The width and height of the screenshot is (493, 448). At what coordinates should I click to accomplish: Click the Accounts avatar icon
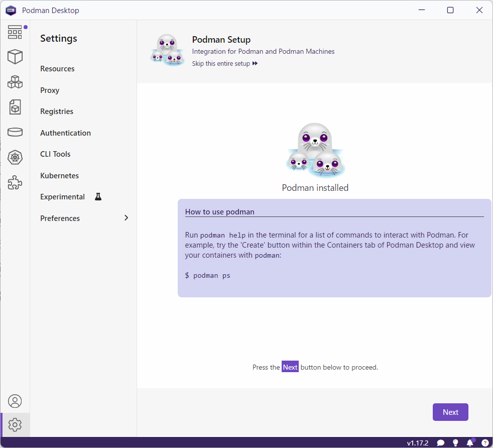pos(15,401)
